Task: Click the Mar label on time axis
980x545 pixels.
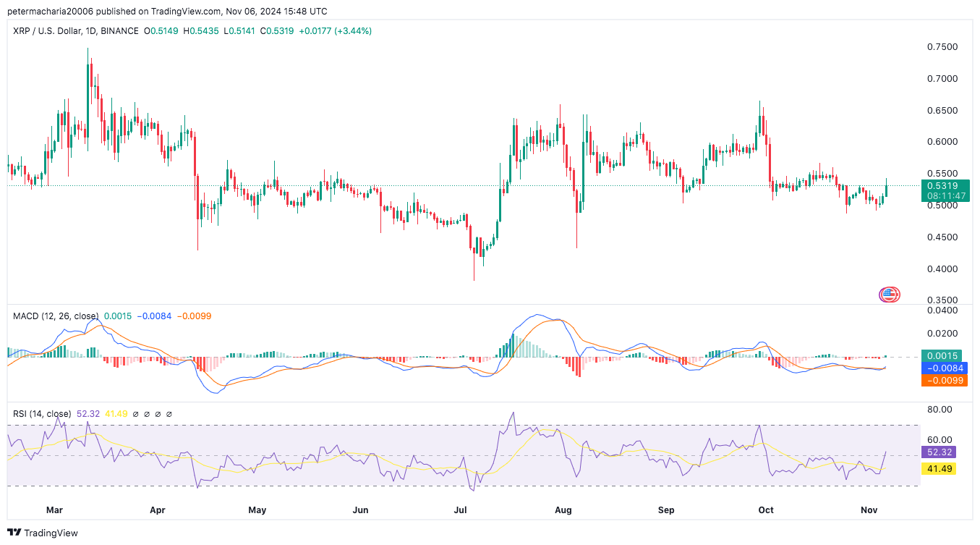Action: tap(54, 510)
